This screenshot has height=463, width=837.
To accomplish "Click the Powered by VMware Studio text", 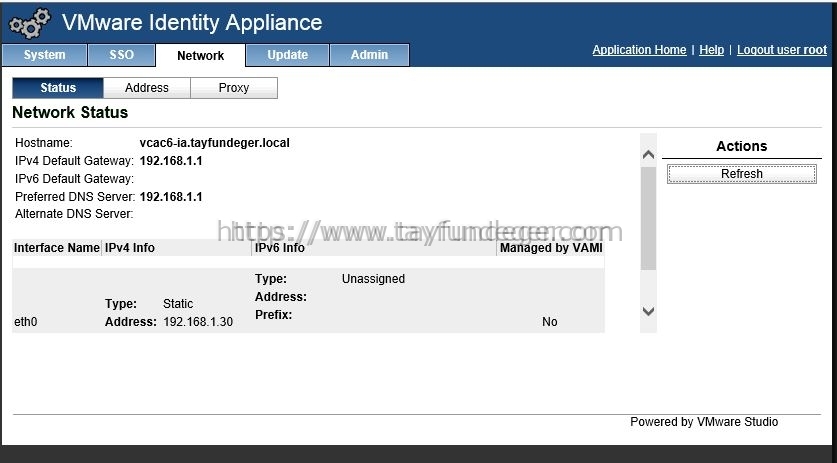I will [x=704, y=422].
